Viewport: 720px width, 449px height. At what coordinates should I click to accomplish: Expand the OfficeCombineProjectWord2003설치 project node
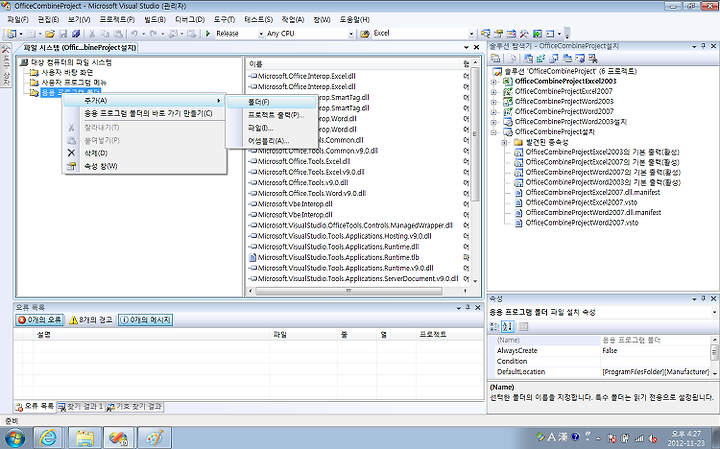[494, 122]
